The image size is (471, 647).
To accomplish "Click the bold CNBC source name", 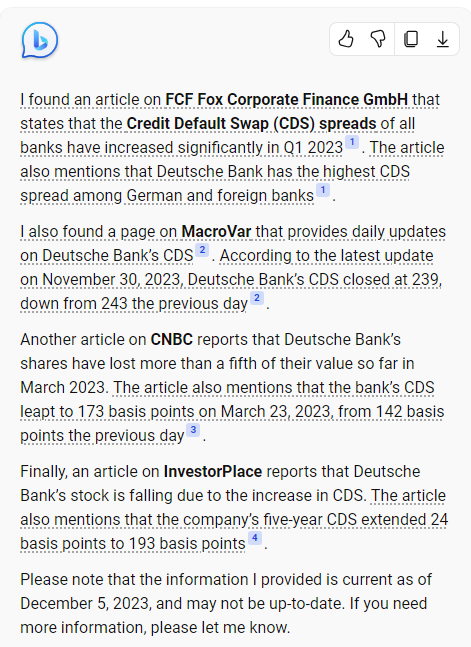I will [x=172, y=340].
